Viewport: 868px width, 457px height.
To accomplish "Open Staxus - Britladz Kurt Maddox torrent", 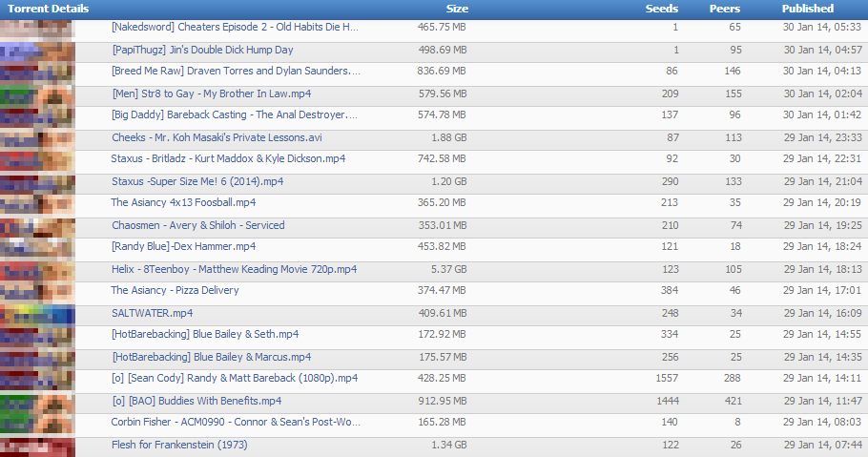I will [x=228, y=159].
